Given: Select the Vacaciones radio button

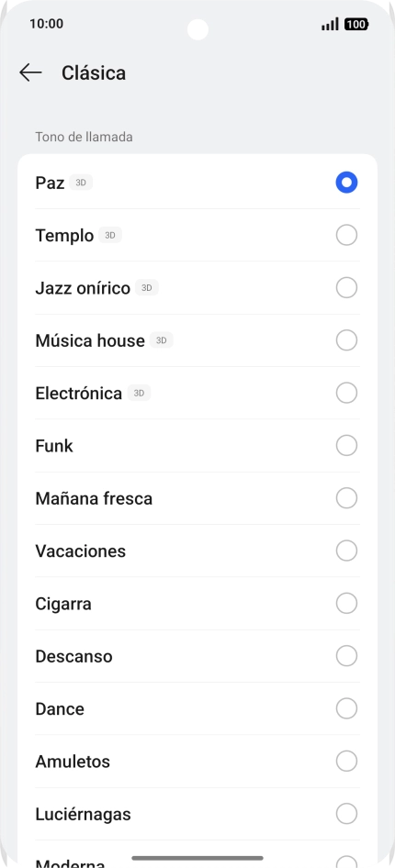Looking at the screenshot, I should coord(346,551).
